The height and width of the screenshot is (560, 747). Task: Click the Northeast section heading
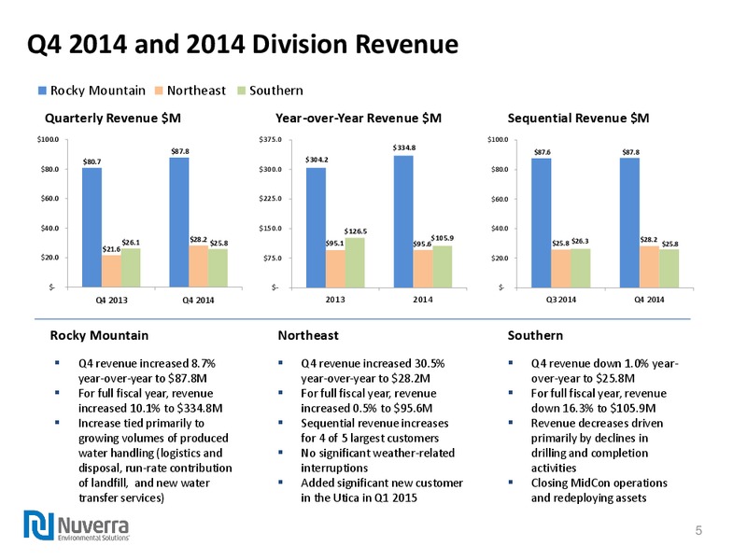(308, 335)
